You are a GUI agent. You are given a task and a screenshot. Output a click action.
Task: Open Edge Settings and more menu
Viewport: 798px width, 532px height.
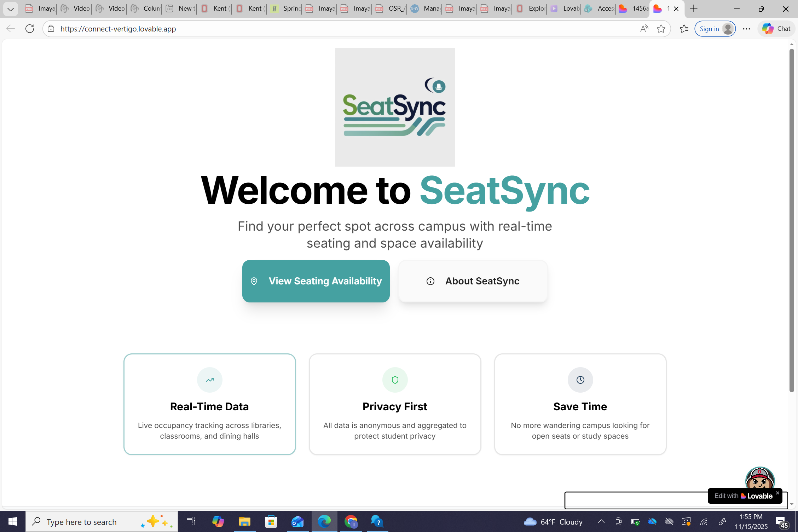coord(746,29)
